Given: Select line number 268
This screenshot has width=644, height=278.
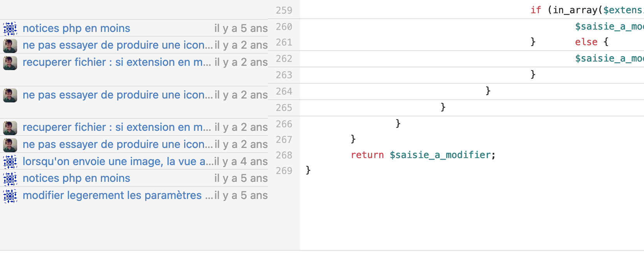Looking at the screenshot, I should coord(284,155).
